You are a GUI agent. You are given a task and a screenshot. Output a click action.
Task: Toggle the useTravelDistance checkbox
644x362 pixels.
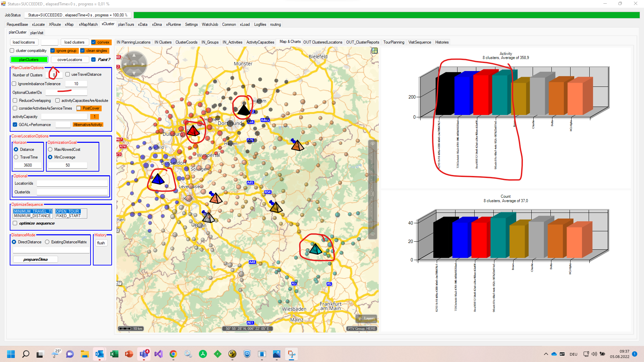[68, 74]
